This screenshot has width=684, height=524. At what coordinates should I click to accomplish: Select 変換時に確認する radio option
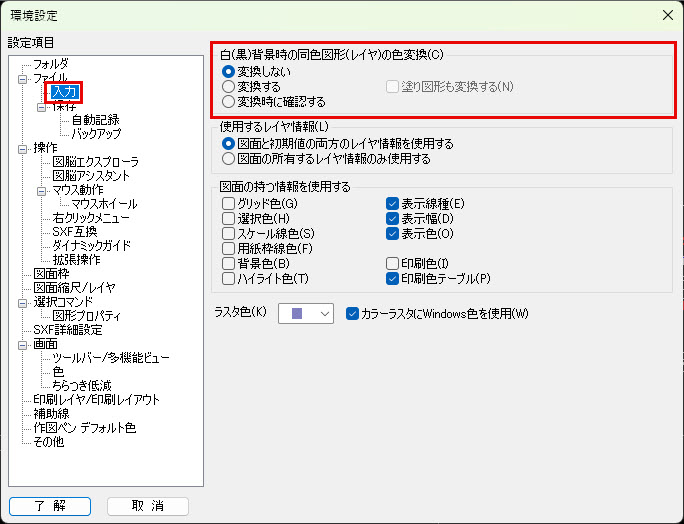(228, 102)
